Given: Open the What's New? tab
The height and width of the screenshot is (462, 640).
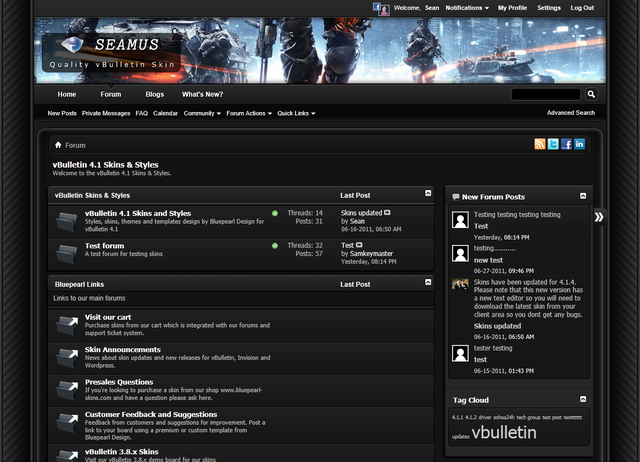Looking at the screenshot, I should pyautogui.click(x=202, y=94).
